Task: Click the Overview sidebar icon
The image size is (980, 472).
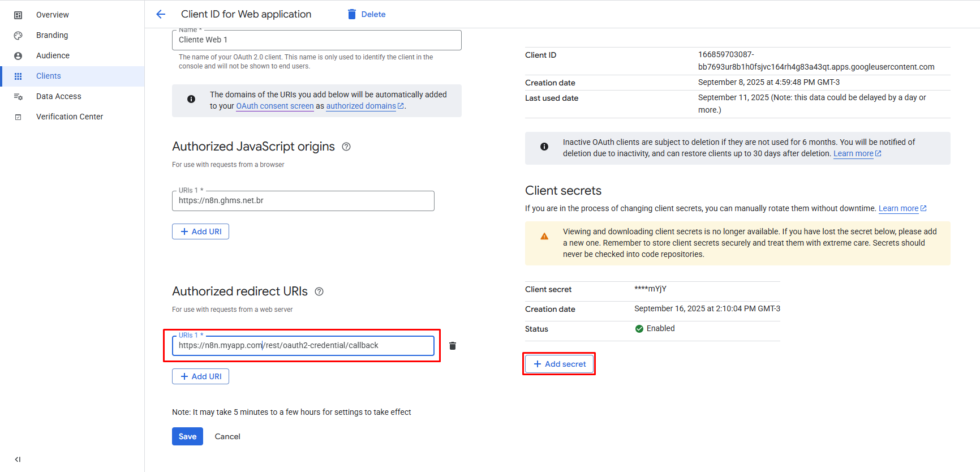Action: [x=18, y=15]
